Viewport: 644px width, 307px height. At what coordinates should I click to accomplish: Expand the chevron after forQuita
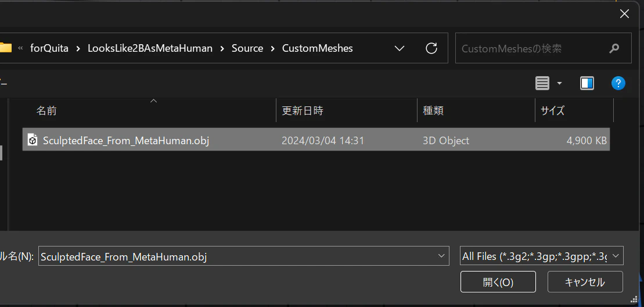click(x=77, y=48)
